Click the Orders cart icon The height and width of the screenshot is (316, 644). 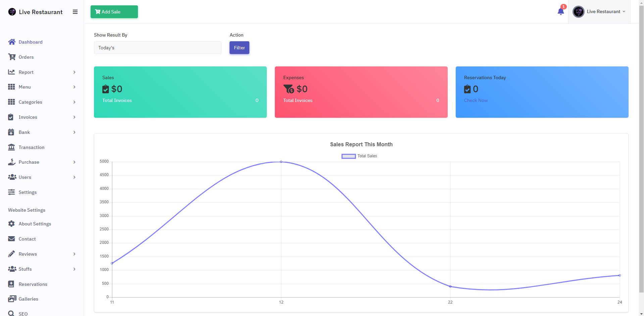pyautogui.click(x=12, y=57)
